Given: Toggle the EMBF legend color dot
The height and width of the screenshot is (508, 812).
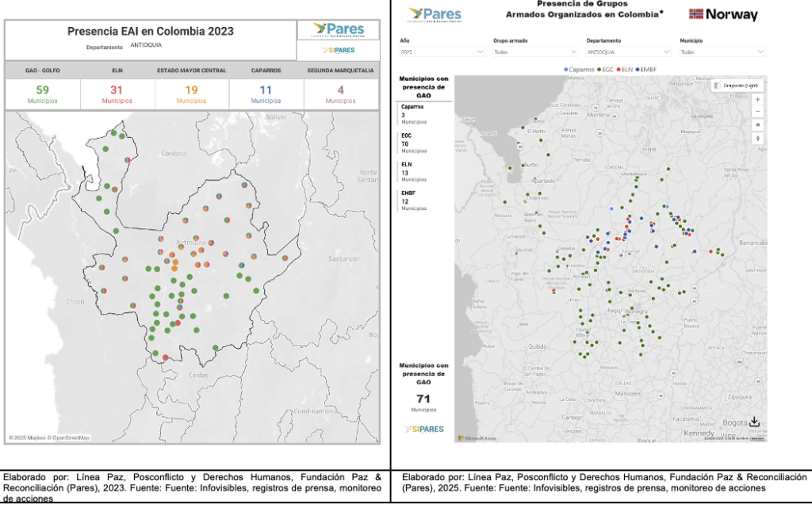Looking at the screenshot, I should click(639, 70).
